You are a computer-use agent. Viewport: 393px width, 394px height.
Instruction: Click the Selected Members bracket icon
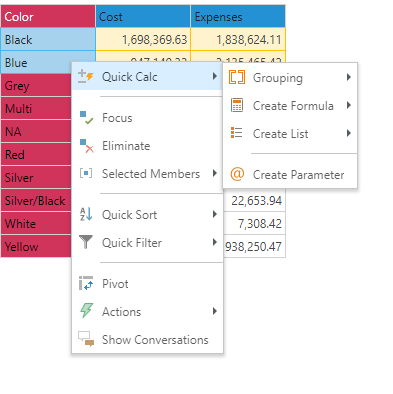86,173
